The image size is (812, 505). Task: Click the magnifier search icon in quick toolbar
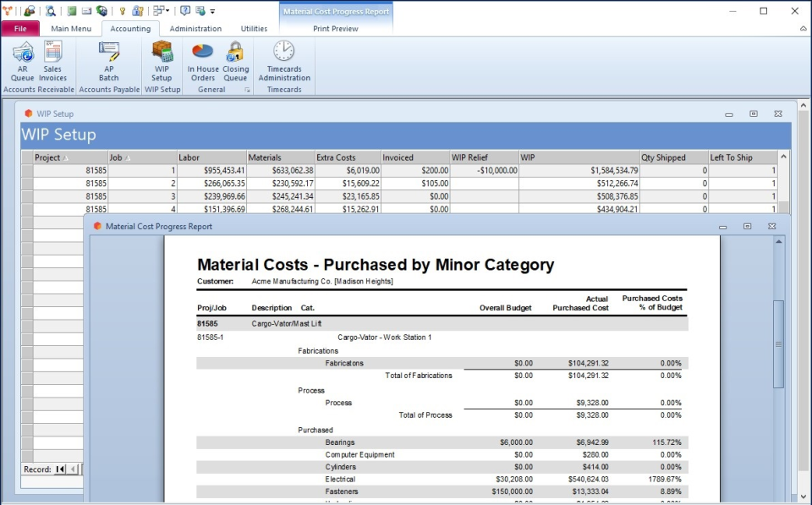point(50,11)
